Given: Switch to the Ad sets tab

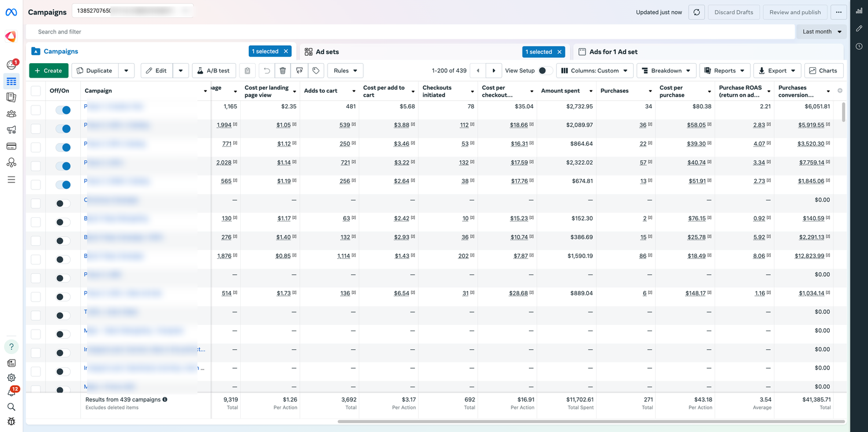Looking at the screenshot, I should (327, 52).
